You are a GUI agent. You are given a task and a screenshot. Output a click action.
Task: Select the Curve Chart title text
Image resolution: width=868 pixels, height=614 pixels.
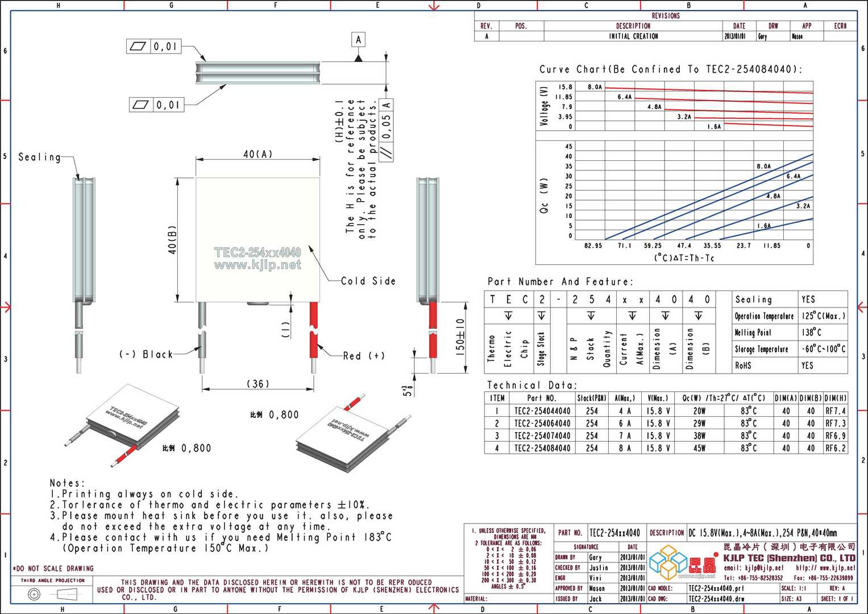pos(671,69)
